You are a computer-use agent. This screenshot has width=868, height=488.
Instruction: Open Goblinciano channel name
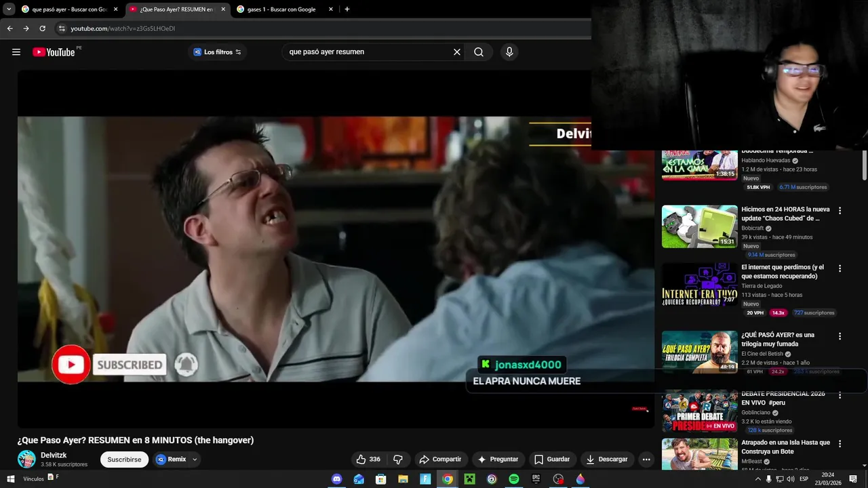pyautogui.click(x=755, y=412)
